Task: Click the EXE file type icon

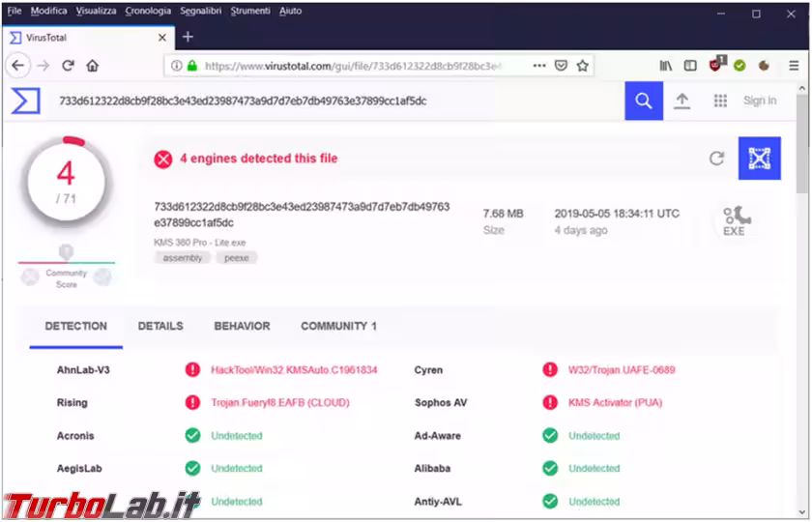Action: (x=737, y=221)
